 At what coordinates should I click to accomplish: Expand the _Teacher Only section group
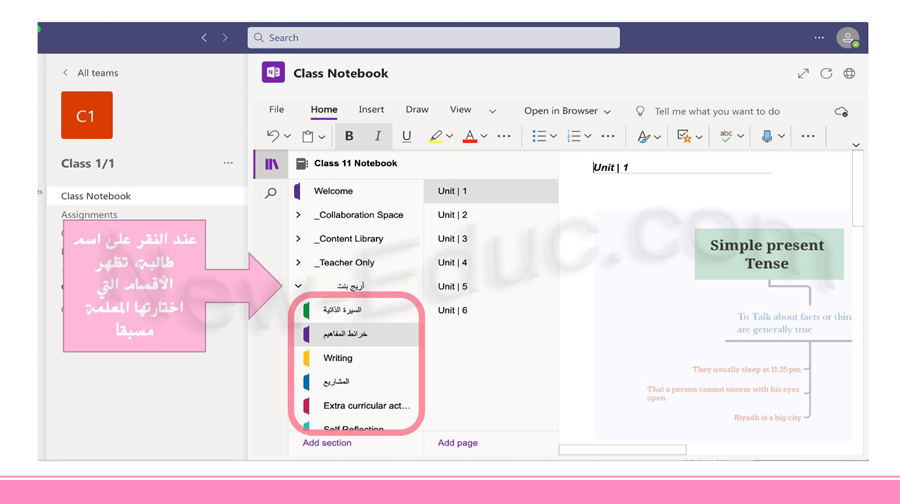(298, 262)
